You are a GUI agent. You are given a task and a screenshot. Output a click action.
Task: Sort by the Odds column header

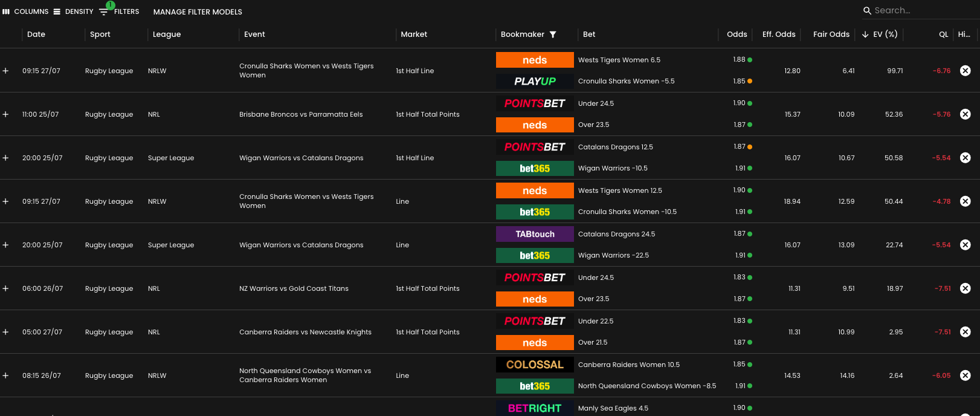[x=737, y=34]
